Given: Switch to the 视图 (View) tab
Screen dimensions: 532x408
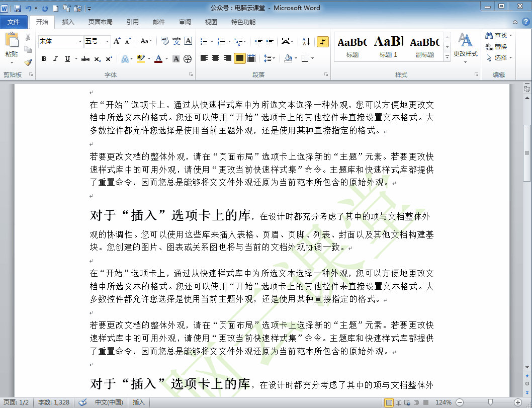Looking at the screenshot, I should point(211,22).
